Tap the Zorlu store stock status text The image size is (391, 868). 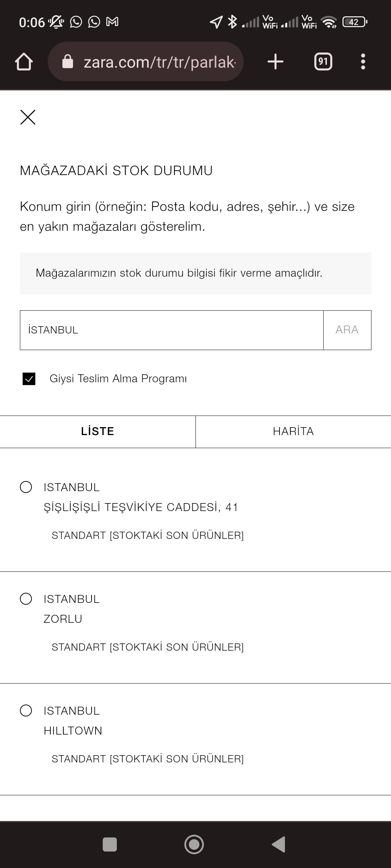(x=148, y=647)
